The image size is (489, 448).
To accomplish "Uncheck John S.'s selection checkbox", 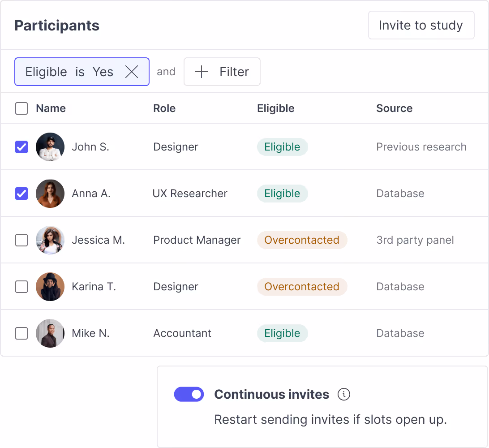I will [21, 146].
